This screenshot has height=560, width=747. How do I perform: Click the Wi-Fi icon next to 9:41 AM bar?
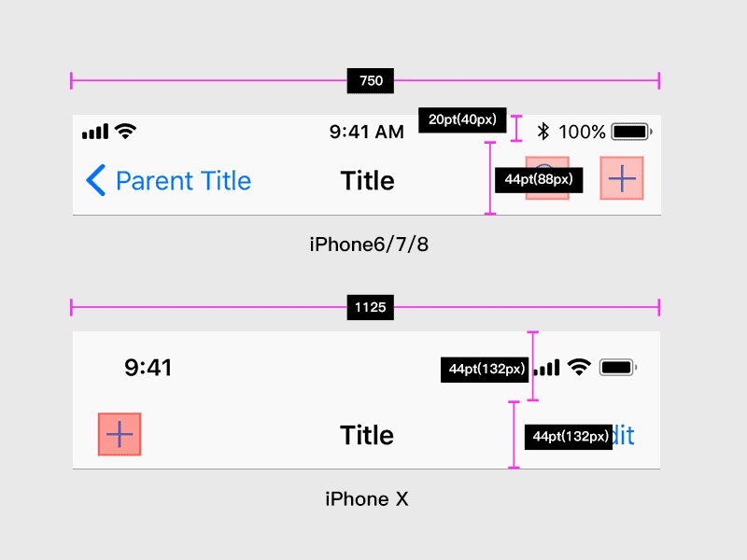(124, 132)
